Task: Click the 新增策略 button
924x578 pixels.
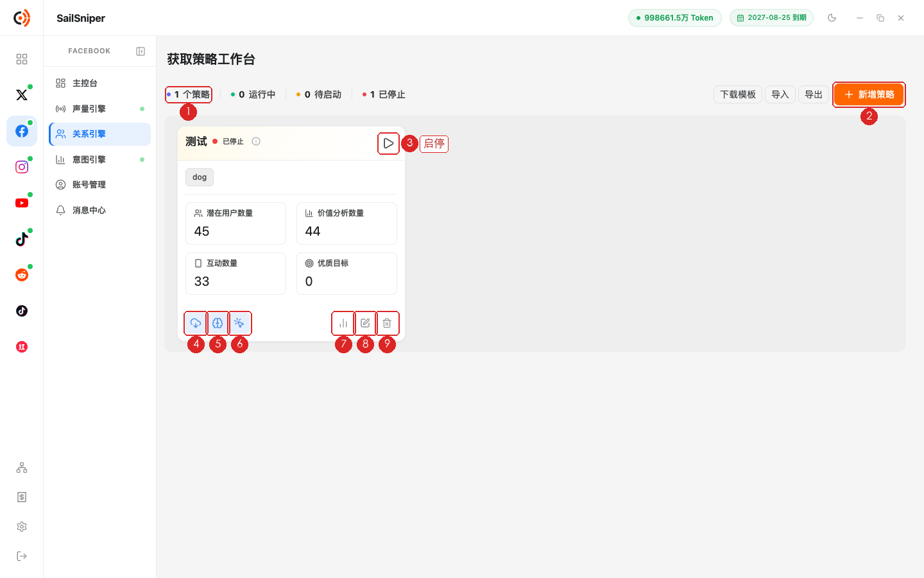Action: point(869,94)
